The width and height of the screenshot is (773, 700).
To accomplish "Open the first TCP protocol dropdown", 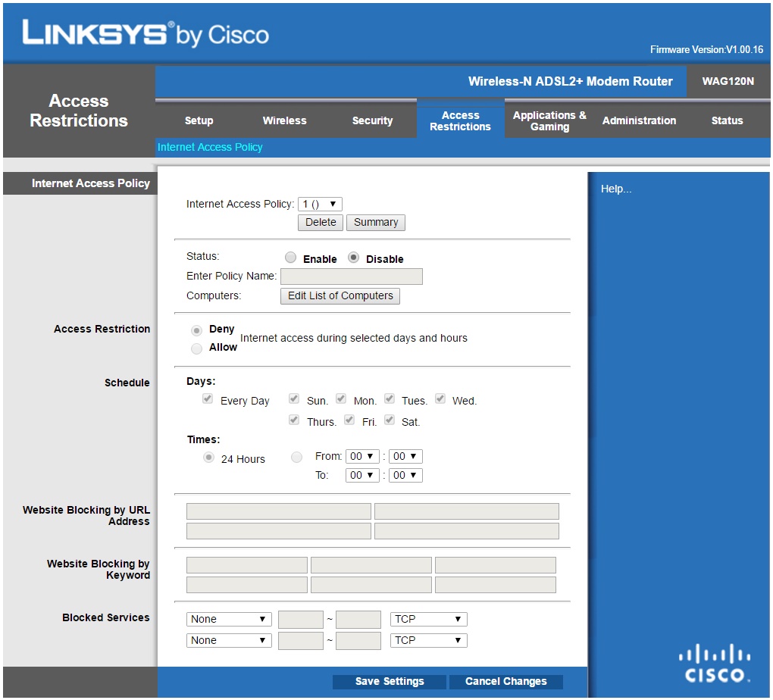I will click(x=428, y=619).
